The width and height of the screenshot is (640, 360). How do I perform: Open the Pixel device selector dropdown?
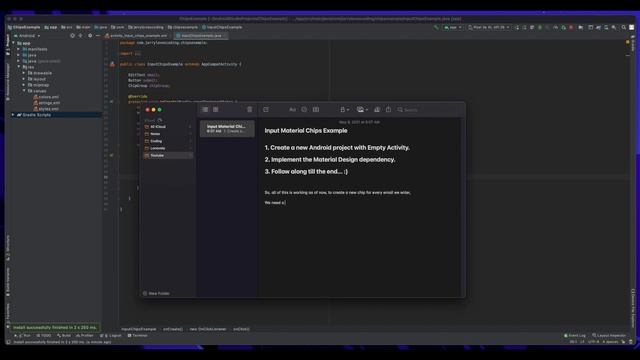pyautogui.click(x=488, y=27)
